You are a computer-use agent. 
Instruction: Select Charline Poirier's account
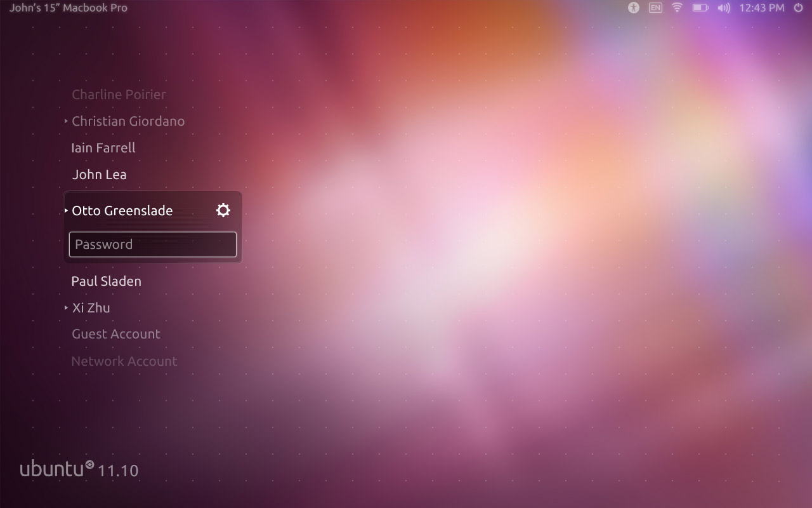coord(119,94)
